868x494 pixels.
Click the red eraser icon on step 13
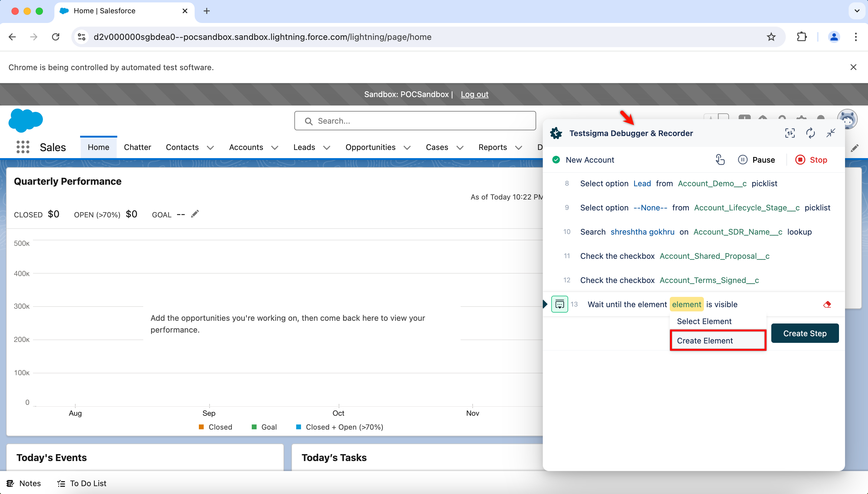click(x=827, y=304)
